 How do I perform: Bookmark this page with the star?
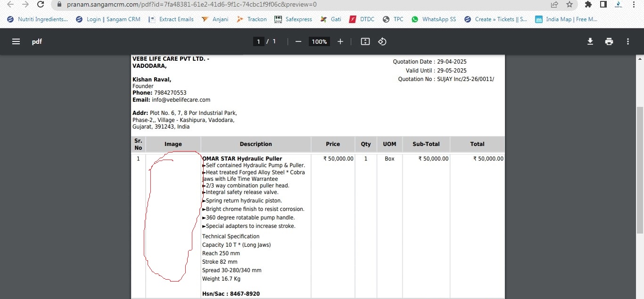coord(570,4)
